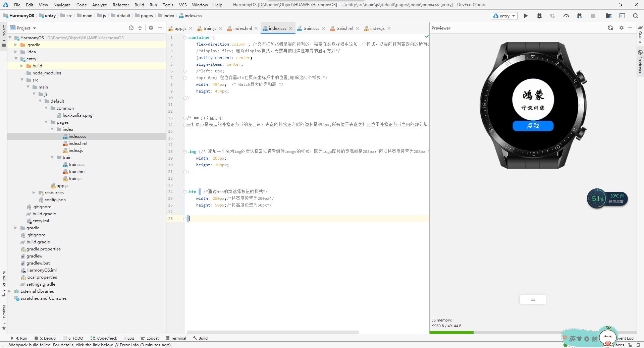The height and width of the screenshot is (348, 644).
Task: Switch to train.js editor tab
Action: 210,28
